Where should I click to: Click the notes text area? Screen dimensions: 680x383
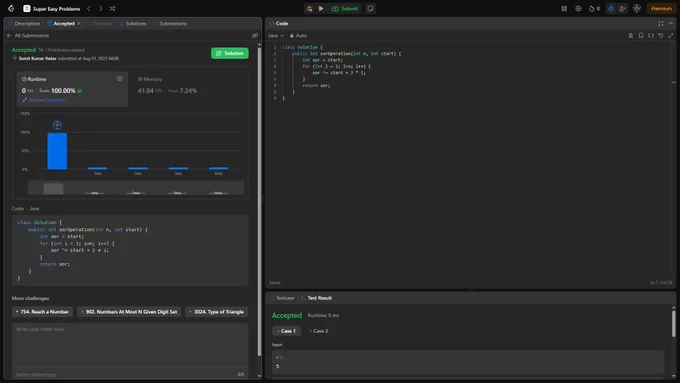[x=130, y=345]
